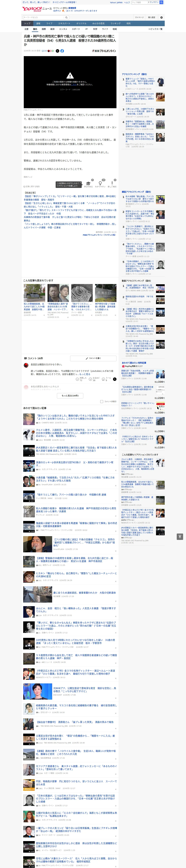Click the web search input field
Image resolution: width=186 pixels, height=868 pixels.
[x=139, y=2]
